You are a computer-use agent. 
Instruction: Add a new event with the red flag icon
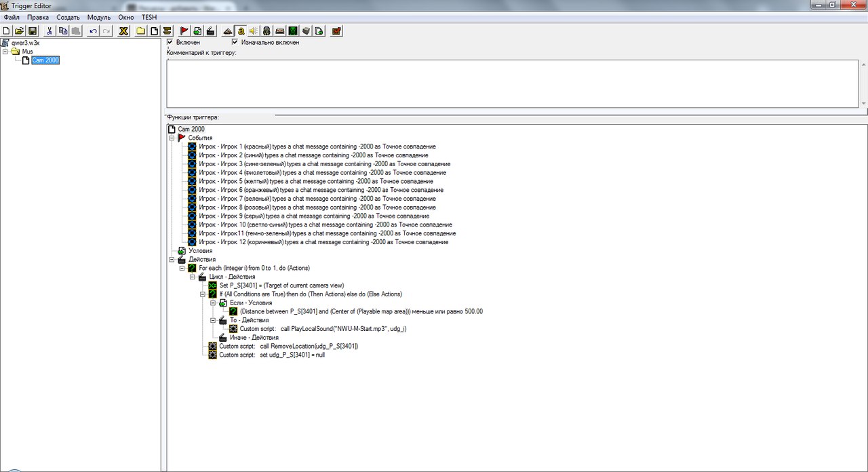pyautogui.click(x=184, y=31)
